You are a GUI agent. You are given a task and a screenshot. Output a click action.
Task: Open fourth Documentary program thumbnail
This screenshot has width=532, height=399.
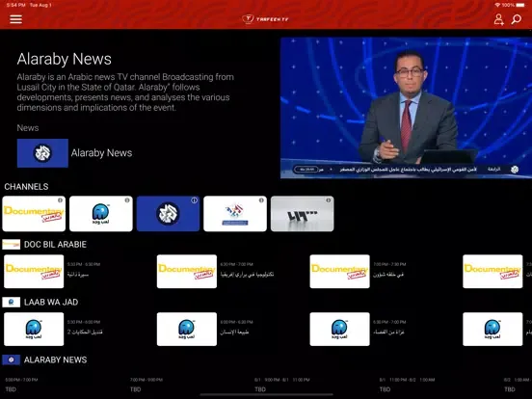(492, 272)
